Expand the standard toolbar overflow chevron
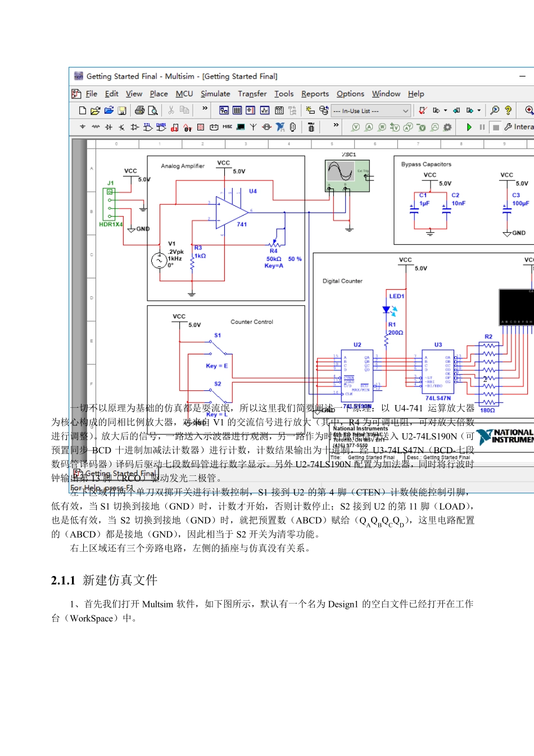The width and height of the screenshot is (534, 756). pyautogui.click(x=205, y=109)
